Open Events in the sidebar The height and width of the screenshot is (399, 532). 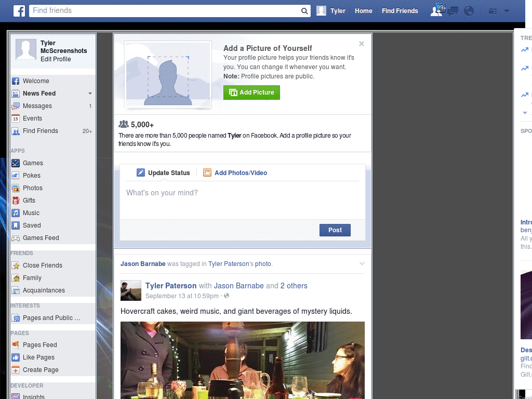tap(32, 118)
